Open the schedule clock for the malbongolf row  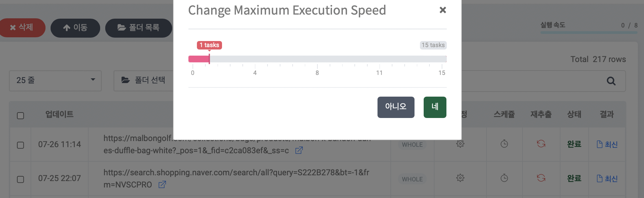point(504,144)
